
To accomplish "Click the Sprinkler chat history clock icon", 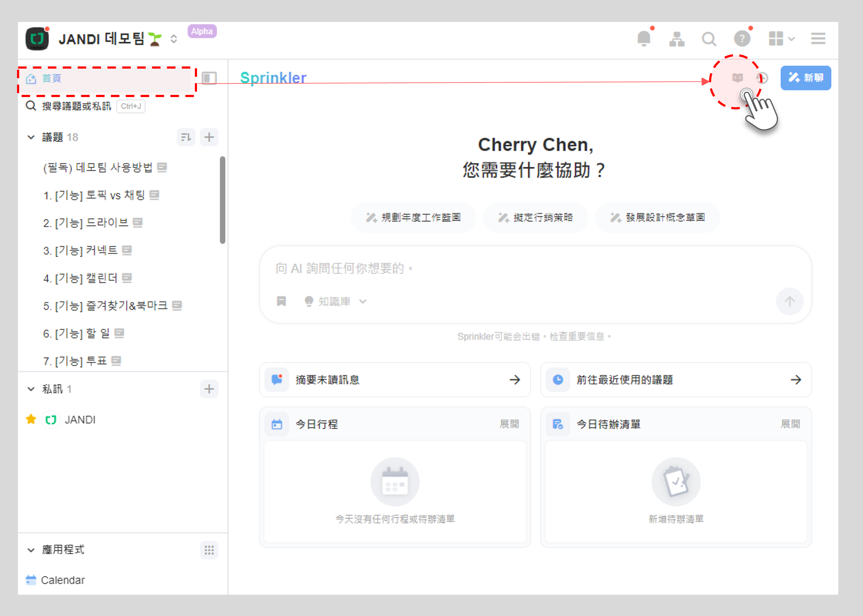I will pyautogui.click(x=762, y=78).
